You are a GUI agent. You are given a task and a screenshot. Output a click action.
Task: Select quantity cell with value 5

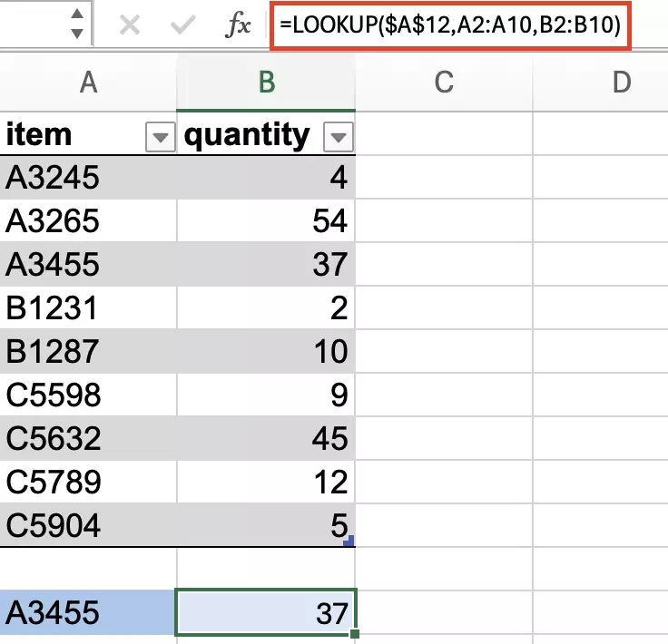pyautogui.click(x=266, y=525)
